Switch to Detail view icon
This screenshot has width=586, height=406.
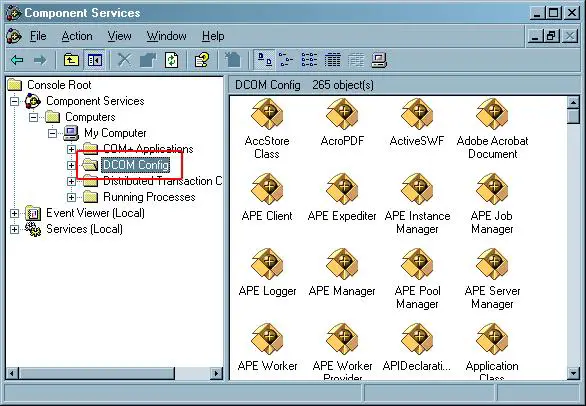pos(332,60)
